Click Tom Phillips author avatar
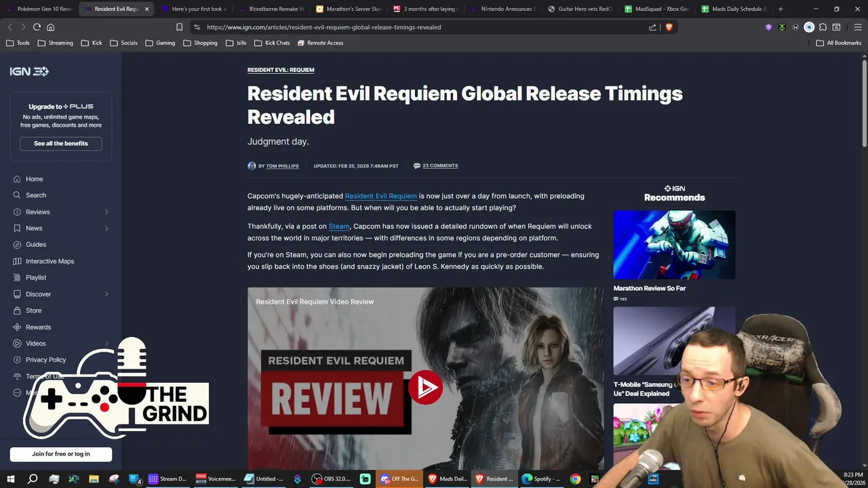Image resolution: width=868 pixels, height=488 pixels. point(252,166)
